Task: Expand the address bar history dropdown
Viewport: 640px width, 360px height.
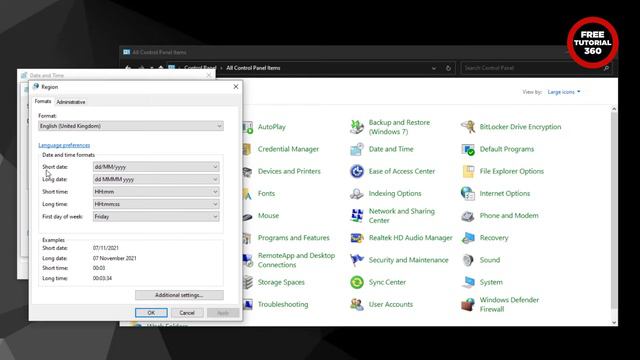Action: click(434, 68)
